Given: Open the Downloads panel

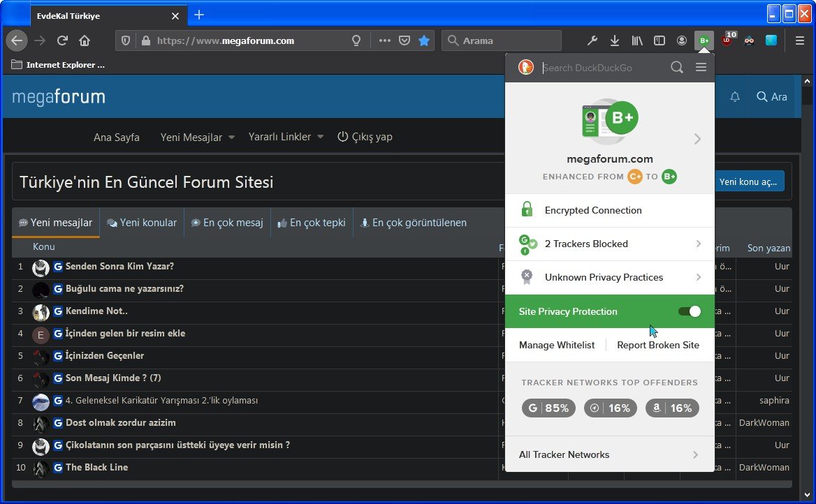Looking at the screenshot, I should tap(615, 40).
